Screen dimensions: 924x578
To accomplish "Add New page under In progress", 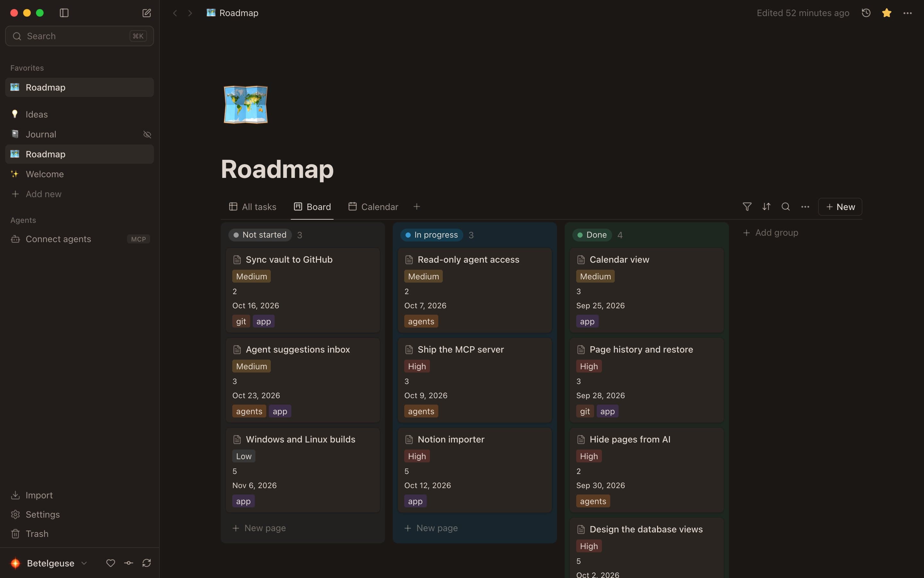I will pos(431,528).
